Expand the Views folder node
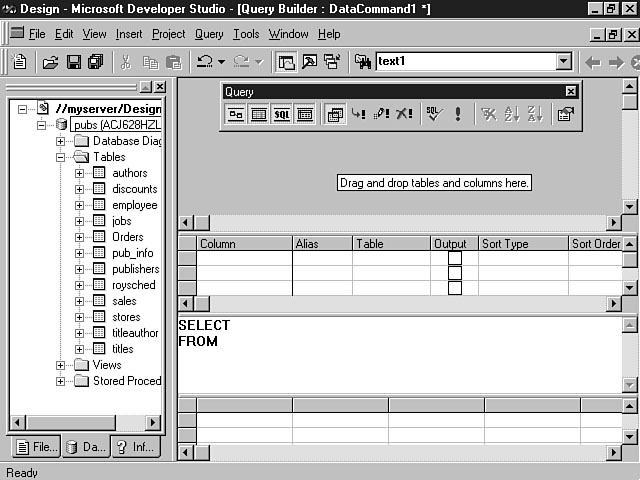 (x=61, y=365)
